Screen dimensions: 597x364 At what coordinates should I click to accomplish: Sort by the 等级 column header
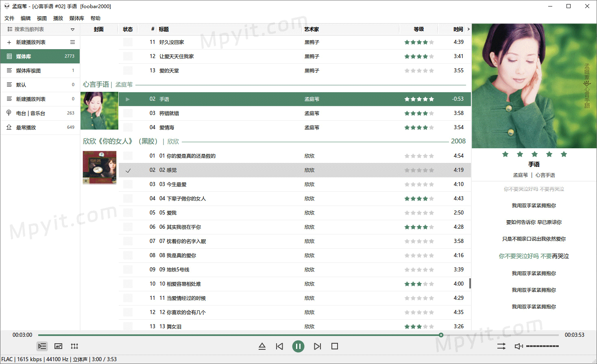pos(418,29)
